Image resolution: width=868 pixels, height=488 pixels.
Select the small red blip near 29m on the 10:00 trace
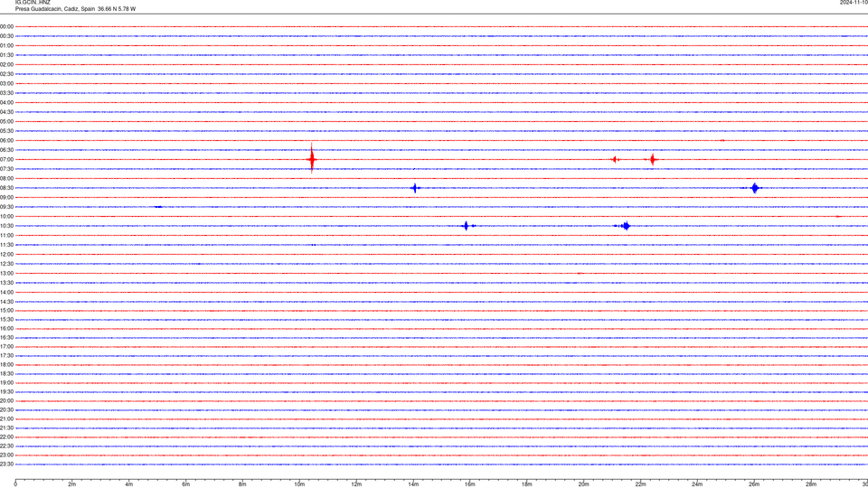tap(837, 216)
